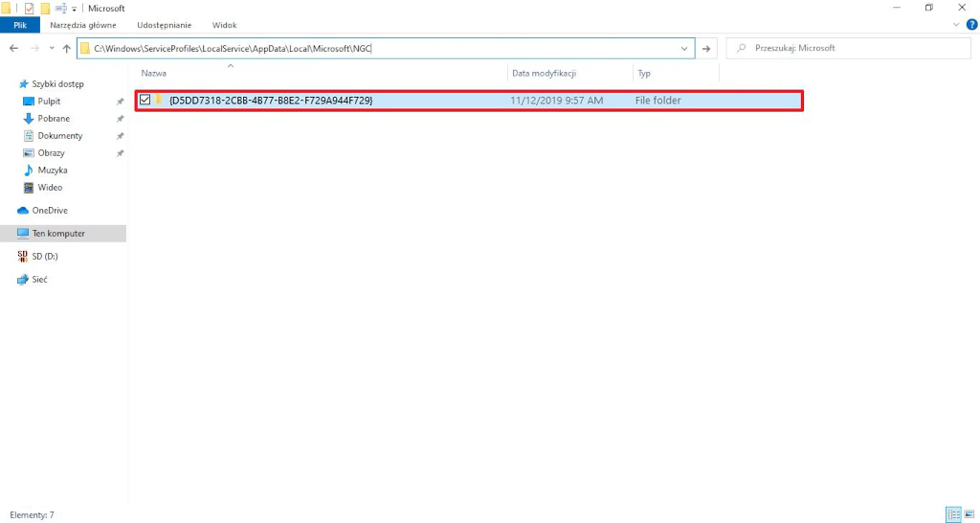Open Pulpit in quick access

(x=49, y=102)
